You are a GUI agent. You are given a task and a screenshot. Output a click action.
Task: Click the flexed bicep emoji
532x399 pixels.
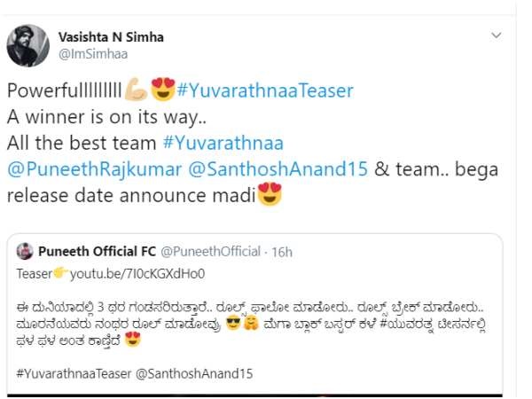click(136, 90)
